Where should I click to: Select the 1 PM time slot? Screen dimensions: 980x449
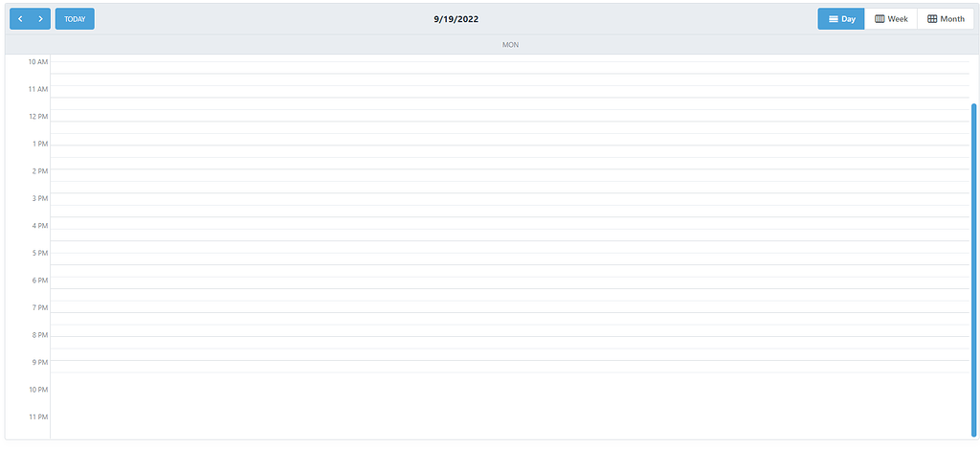510,140
